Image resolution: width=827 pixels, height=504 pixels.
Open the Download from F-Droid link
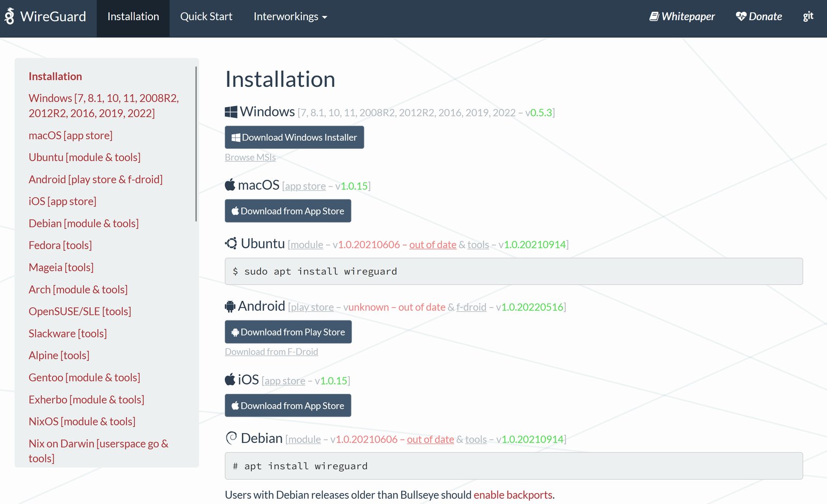click(271, 352)
